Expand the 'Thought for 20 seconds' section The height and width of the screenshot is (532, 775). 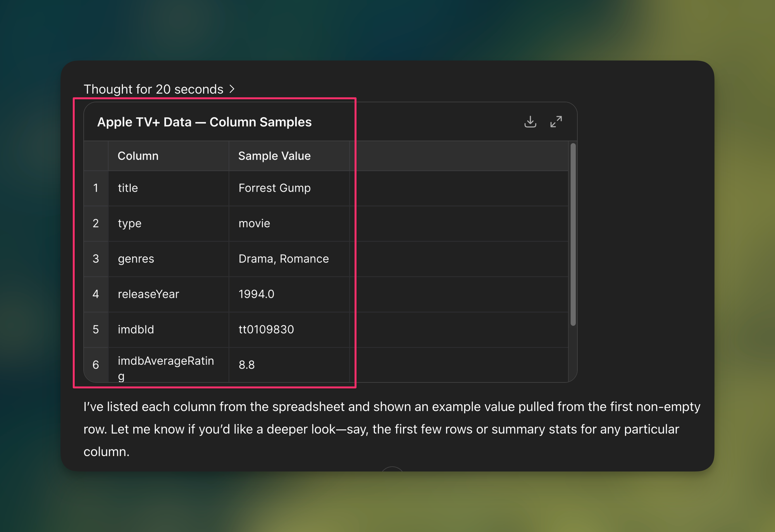[159, 89]
